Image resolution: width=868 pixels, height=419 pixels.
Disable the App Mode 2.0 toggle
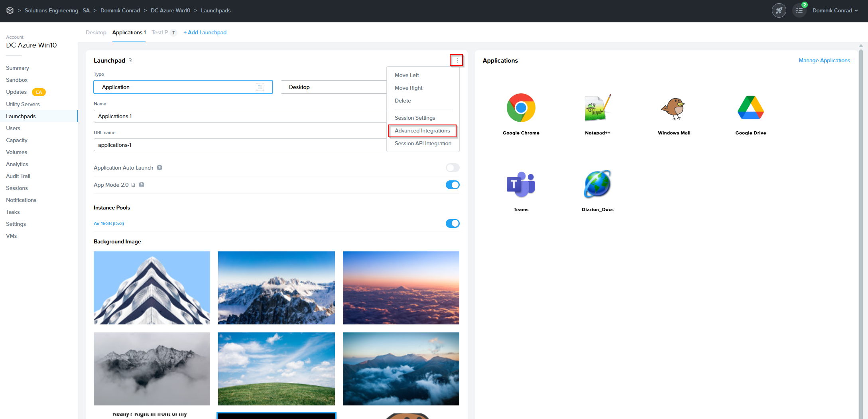pos(453,185)
